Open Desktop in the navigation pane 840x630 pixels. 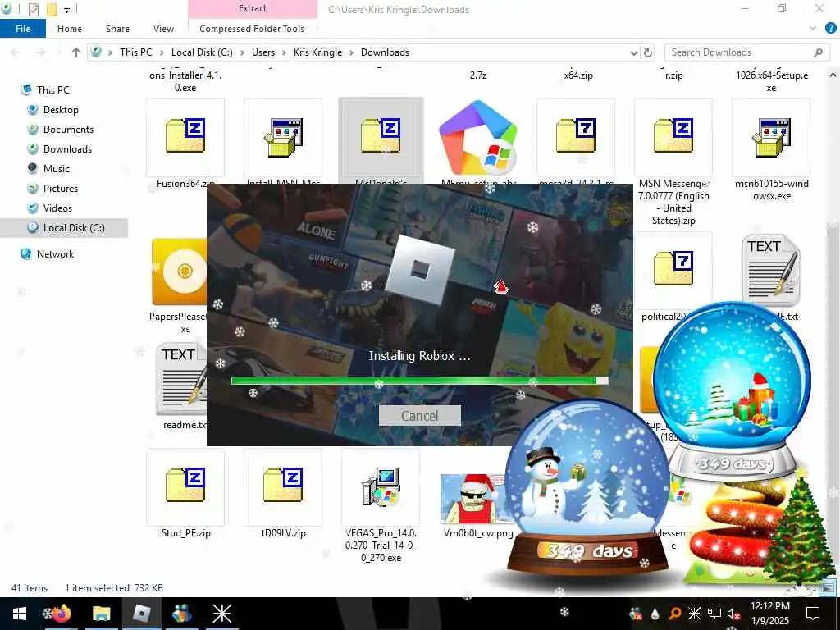point(61,110)
